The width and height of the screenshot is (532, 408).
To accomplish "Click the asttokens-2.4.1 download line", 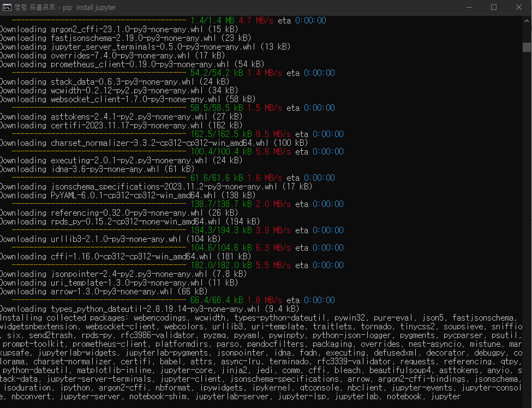I will pos(121,117).
